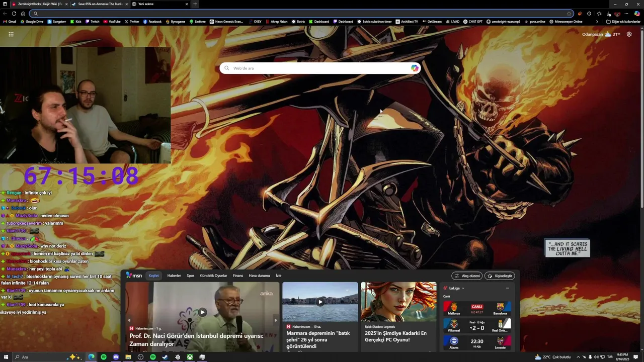Viewport: 644px width, 362px height.
Task: Select the Haberler feed tab
Action: coord(174,276)
